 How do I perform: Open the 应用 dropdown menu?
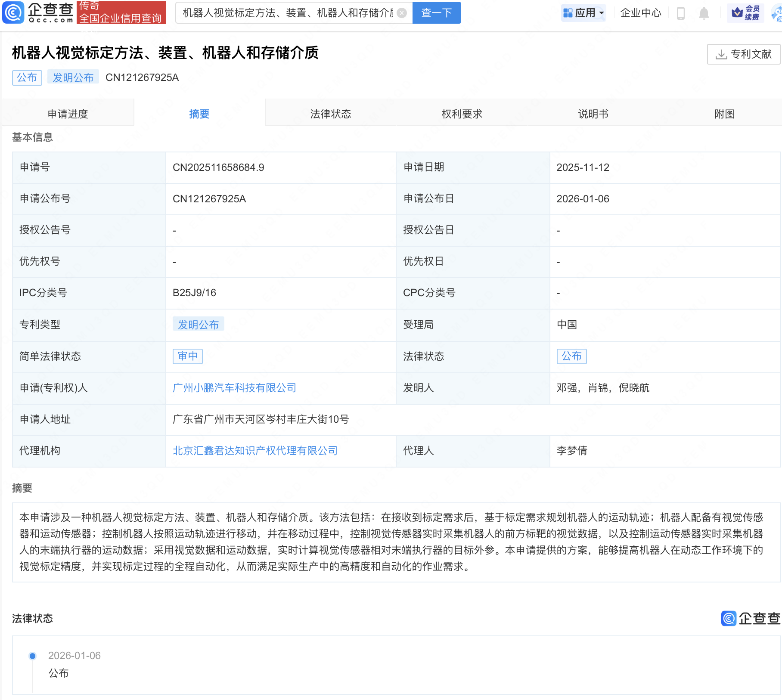coord(583,12)
